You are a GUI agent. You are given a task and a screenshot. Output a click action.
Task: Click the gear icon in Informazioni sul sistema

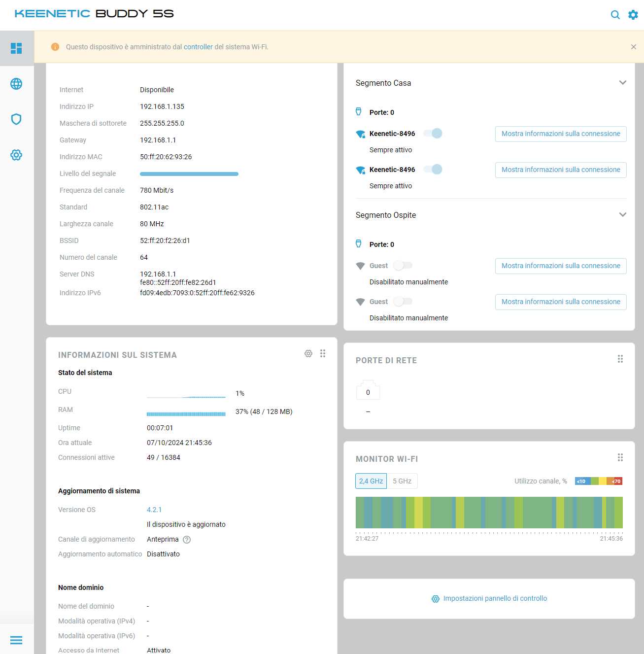308,353
